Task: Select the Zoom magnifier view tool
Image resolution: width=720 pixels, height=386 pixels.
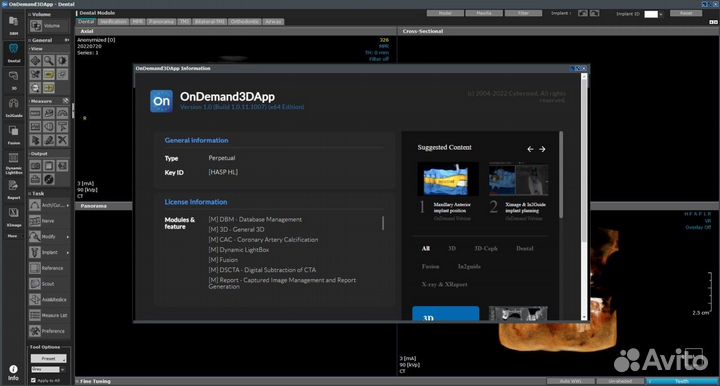Action: 49,61
